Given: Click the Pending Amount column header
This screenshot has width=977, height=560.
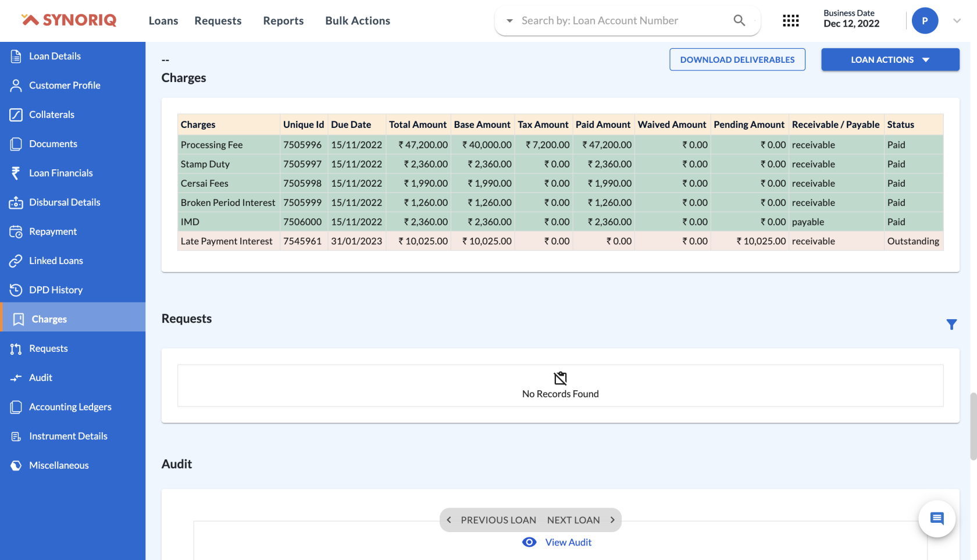Looking at the screenshot, I should (749, 124).
